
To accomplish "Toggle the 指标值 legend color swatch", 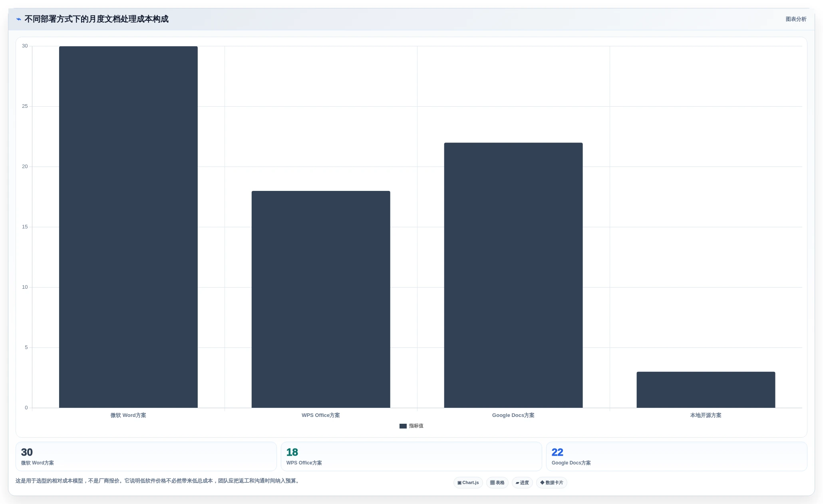I will 403,426.
